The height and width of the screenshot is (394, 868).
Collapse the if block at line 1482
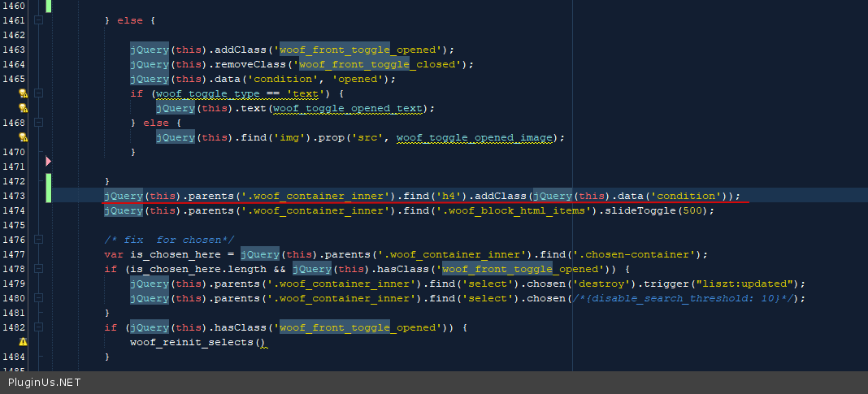38,327
